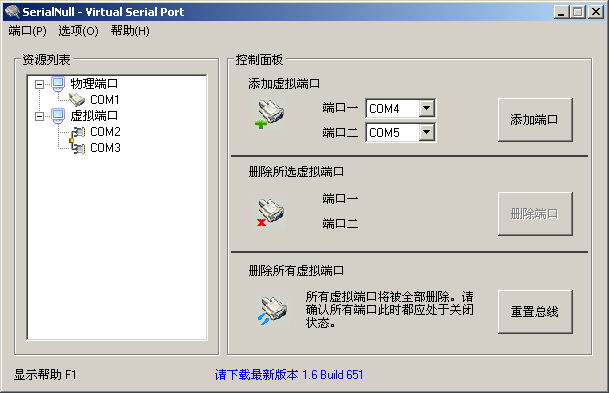
Task: Click the delete port icon with red X
Action: [271, 212]
